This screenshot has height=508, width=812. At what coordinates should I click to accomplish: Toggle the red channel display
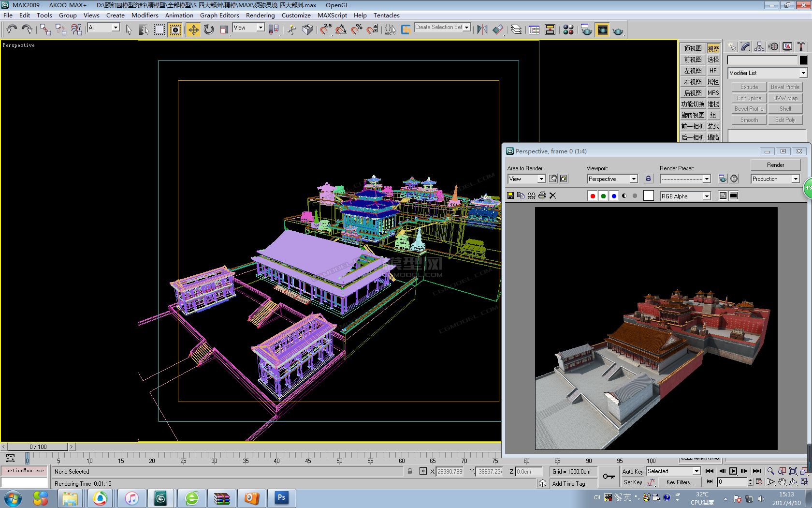tap(593, 196)
